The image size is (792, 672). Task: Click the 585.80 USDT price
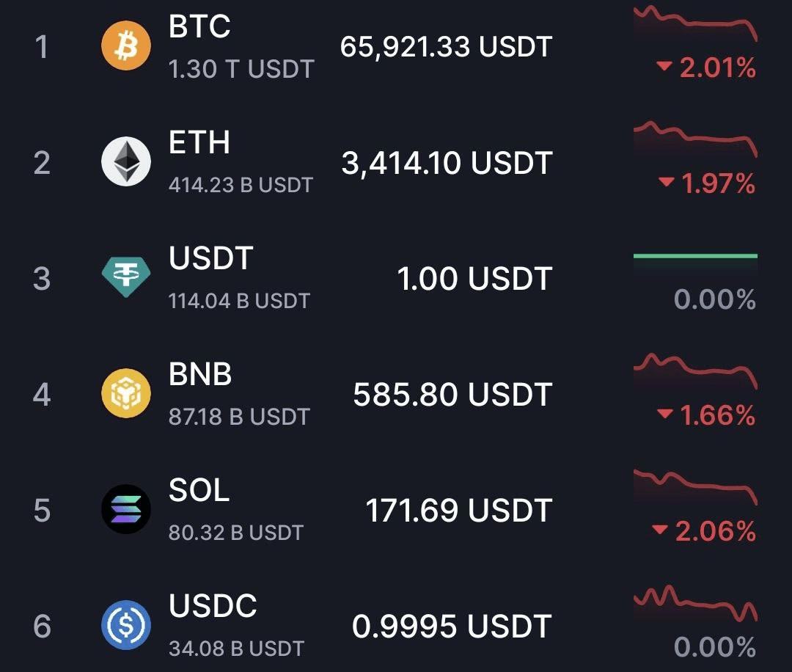click(x=452, y=395)
